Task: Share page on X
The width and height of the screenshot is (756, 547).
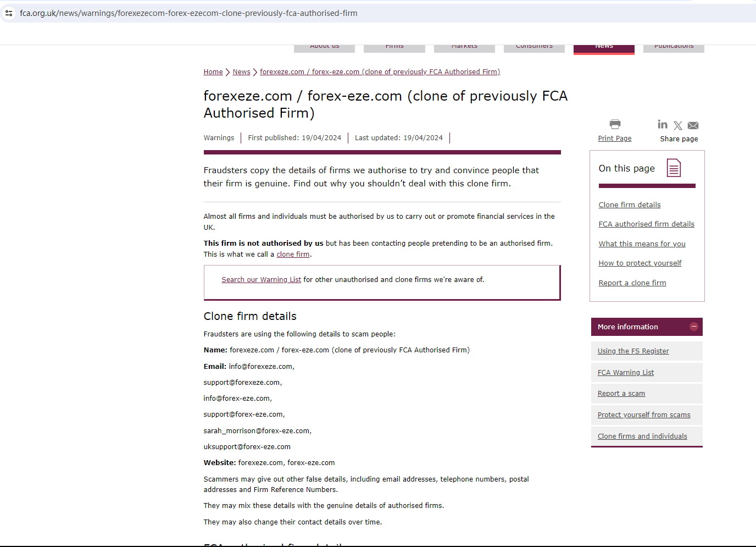Action: pos(678,126)
